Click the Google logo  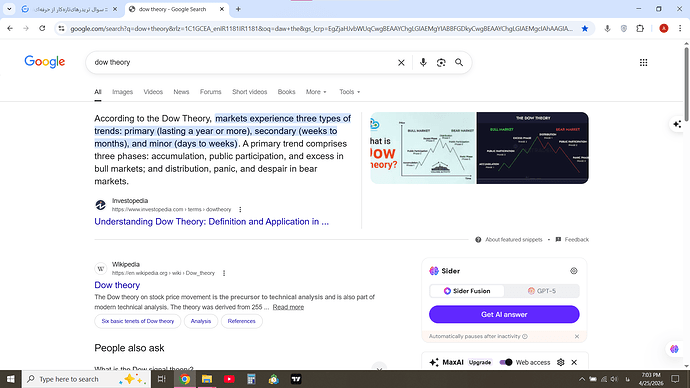click(x=44, y=62)
